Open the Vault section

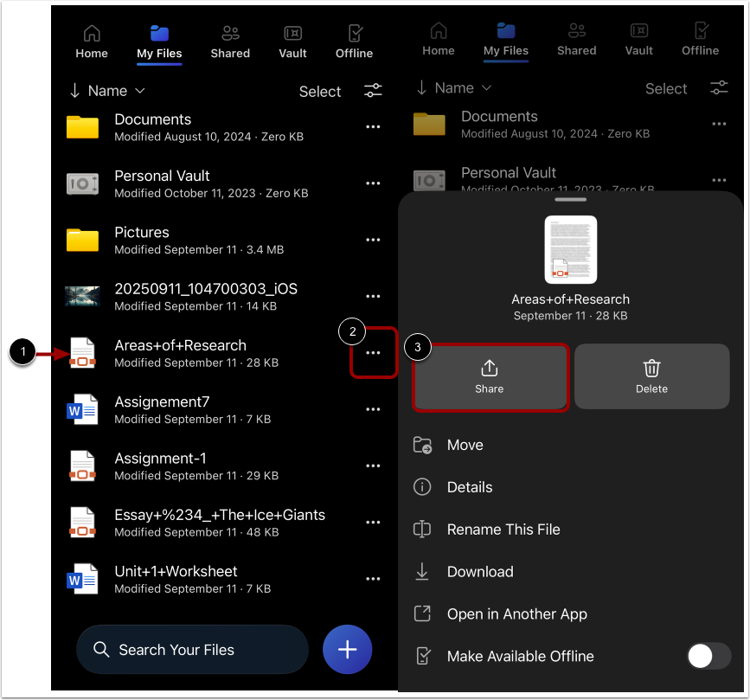point(292,40)
